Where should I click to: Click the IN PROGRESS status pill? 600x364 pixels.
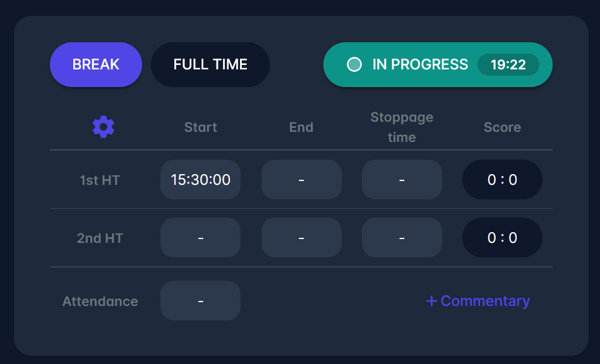[x=420, y=64]
